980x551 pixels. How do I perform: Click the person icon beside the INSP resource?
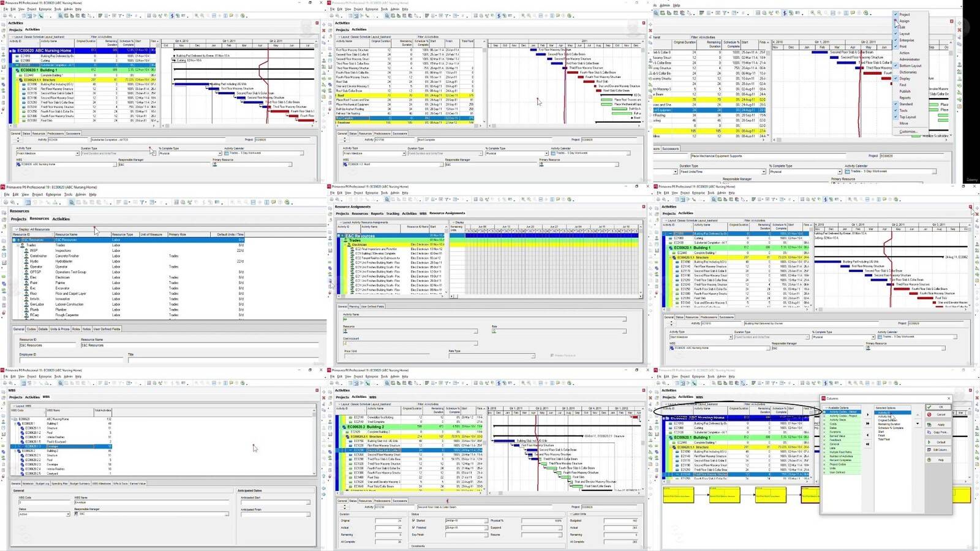click(26, 251)
